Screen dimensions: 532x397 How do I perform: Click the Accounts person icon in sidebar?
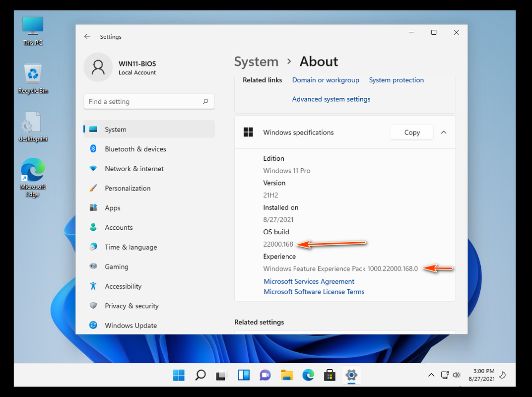(x=93, y=227)
